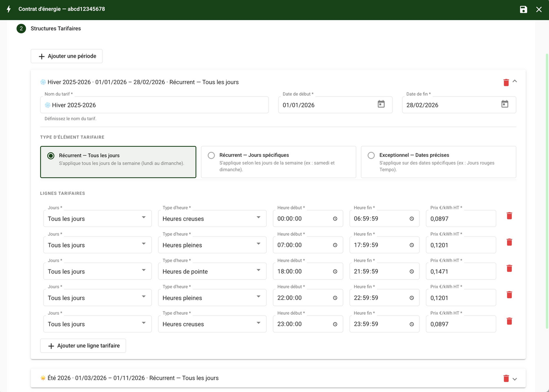Expand the Été 2026 period panel
This screenshot has width=549, height=392.
[515, 379]
